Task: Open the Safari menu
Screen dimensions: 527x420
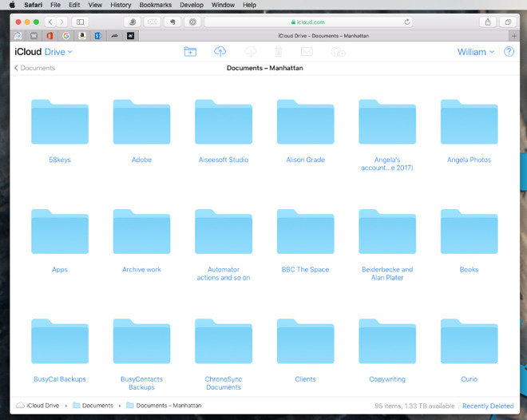Action: 34,5
